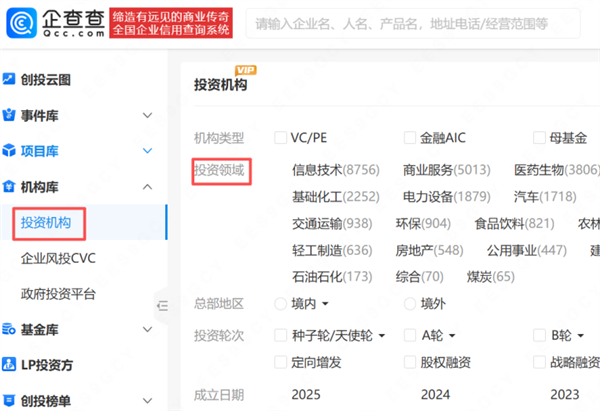Viewport: 600px width, 411px height.
Task: Focus the company name search box
Action: (413, 24)
